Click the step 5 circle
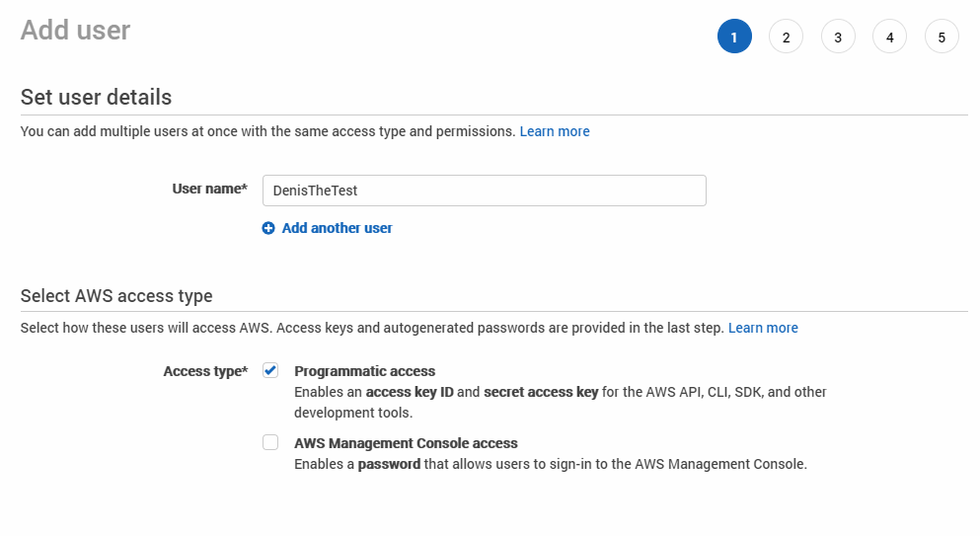This screenshot has width=980, height=536. (x=942, y=38)
